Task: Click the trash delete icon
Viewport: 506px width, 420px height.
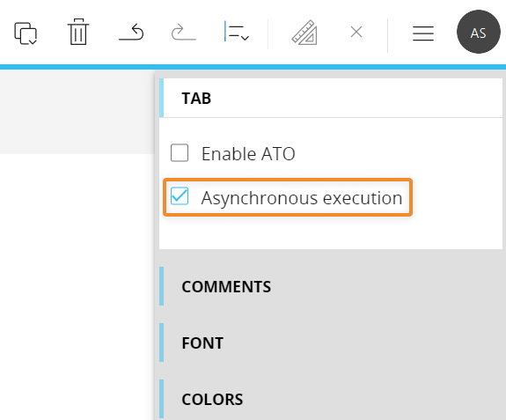Action: 78,32
